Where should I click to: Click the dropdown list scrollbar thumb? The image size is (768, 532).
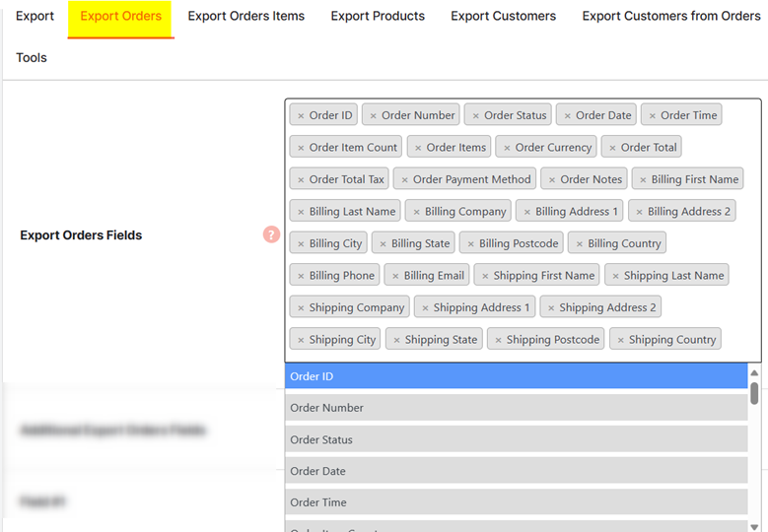coord(754,393)
